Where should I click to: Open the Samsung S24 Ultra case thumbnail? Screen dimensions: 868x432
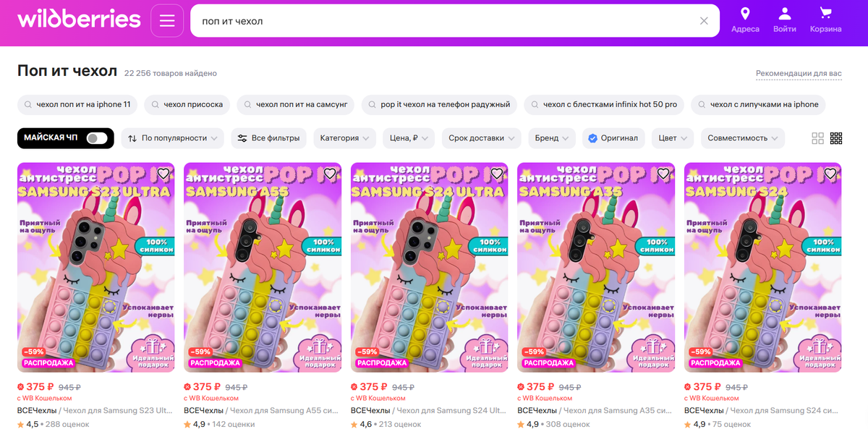[429, 267]
